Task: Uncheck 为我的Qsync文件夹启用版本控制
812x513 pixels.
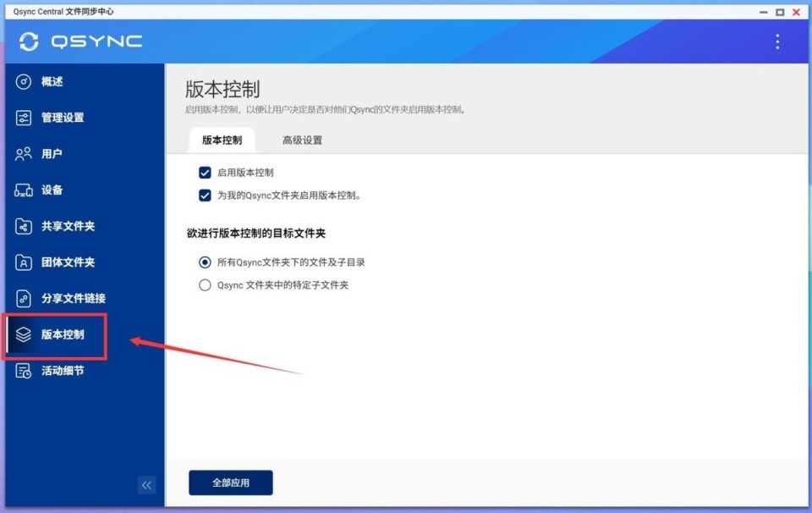Action: [x=204, y=195]
